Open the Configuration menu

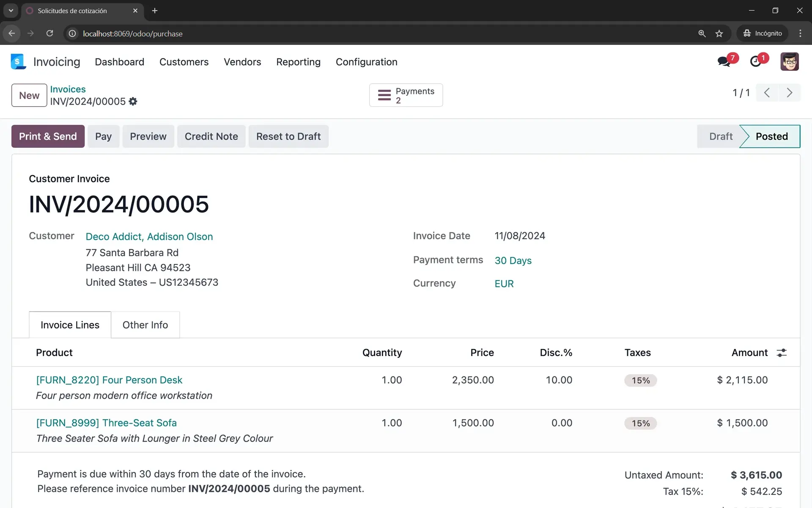coord(366,62)
